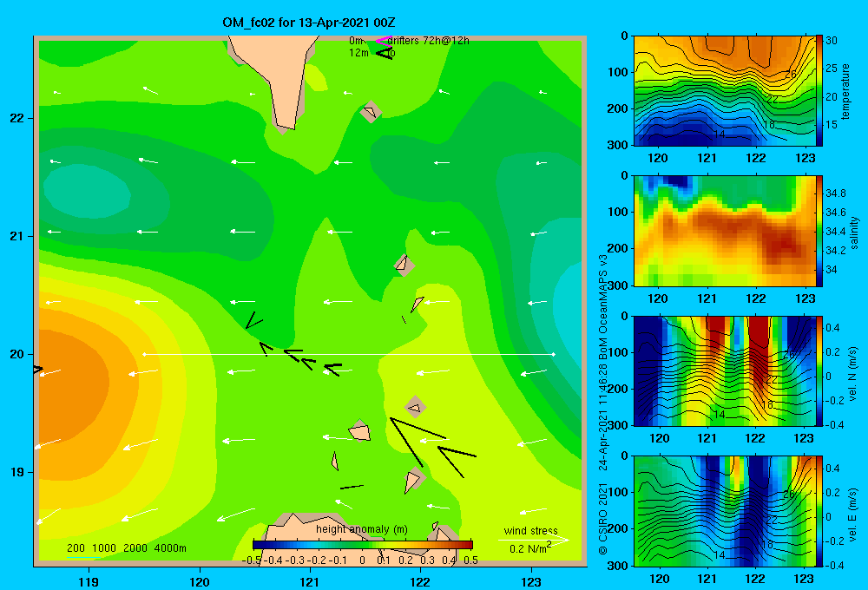The width and height of the screenshot is (868, 590).
Task: Open the temperature depth section panel
Action: [x=725, y=91]
